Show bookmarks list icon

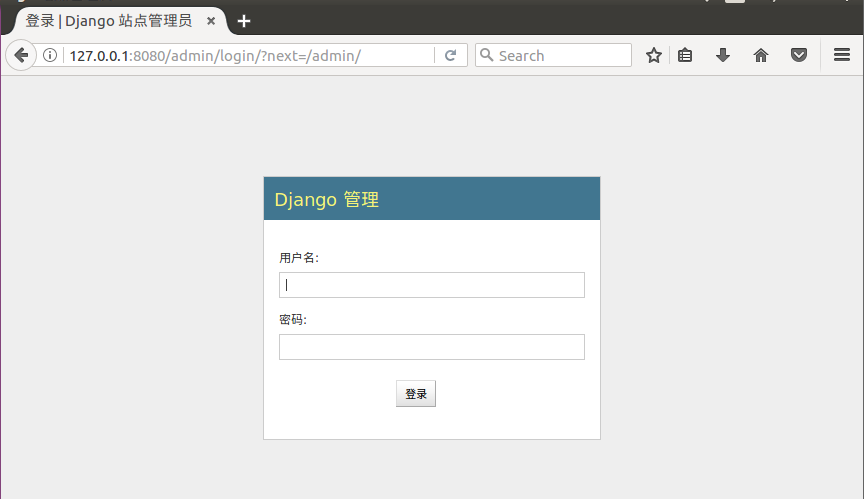click(x=685, y=55)
